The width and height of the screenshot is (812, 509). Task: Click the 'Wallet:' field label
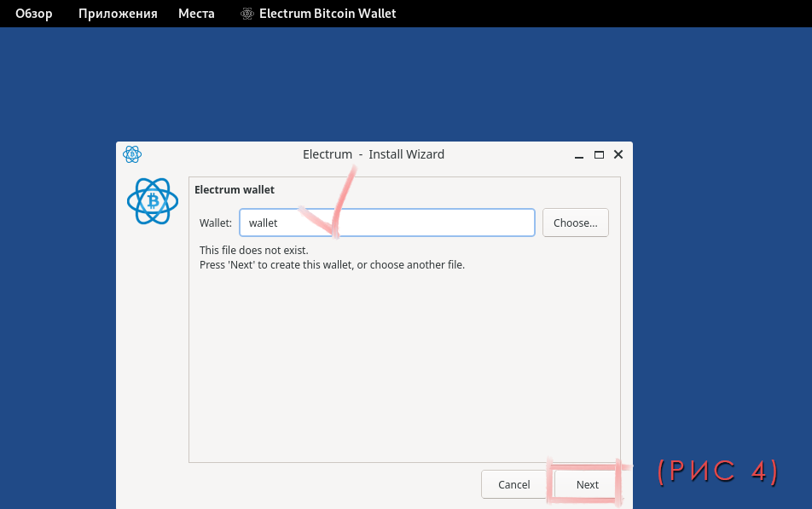(216, 223)
